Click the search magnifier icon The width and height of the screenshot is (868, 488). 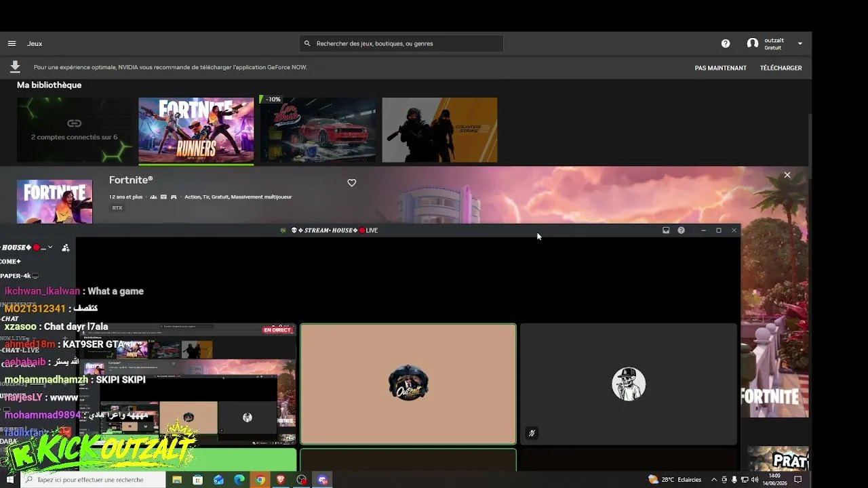pos(307,43)
